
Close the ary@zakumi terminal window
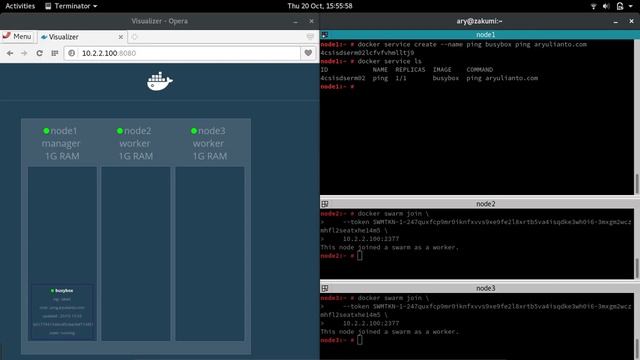tap(631, 21)
